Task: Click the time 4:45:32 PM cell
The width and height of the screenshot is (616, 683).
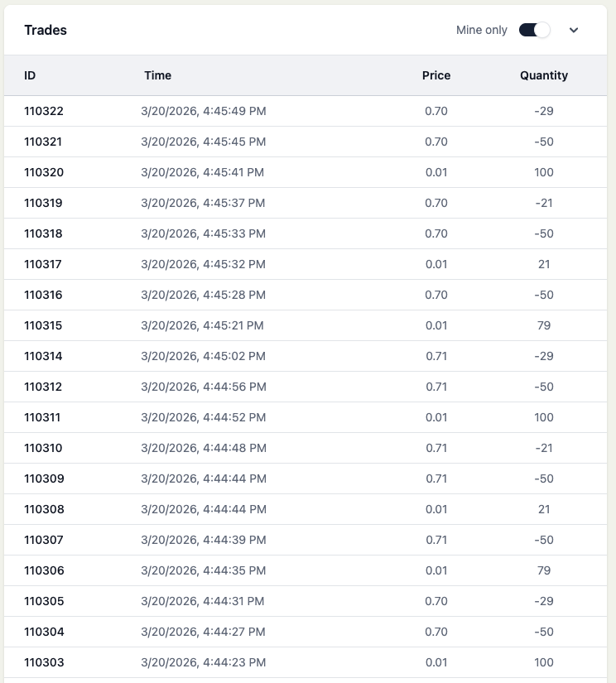Action: pyautogui.click(x=204, y=264)
